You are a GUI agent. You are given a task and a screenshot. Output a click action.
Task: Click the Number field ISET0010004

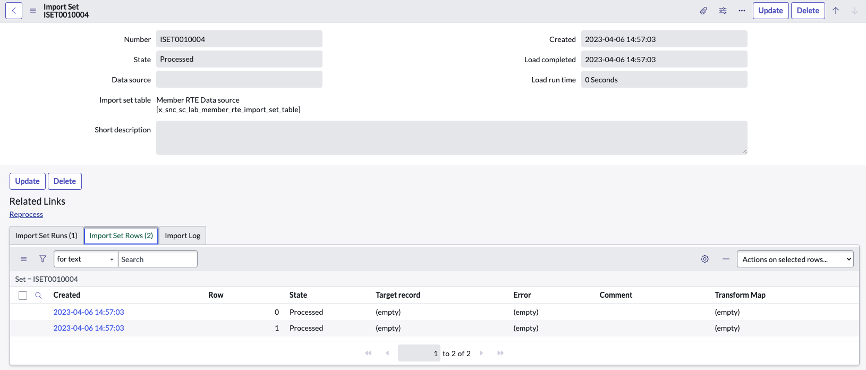pyautogui.click(x=239, y=39)
